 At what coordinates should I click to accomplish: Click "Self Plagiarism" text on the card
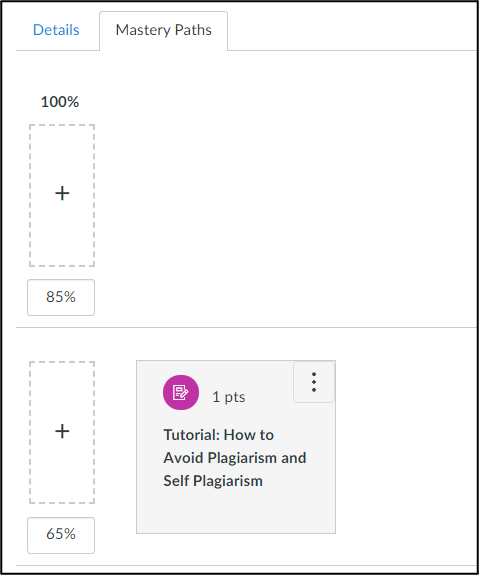(x=213, y=481)
